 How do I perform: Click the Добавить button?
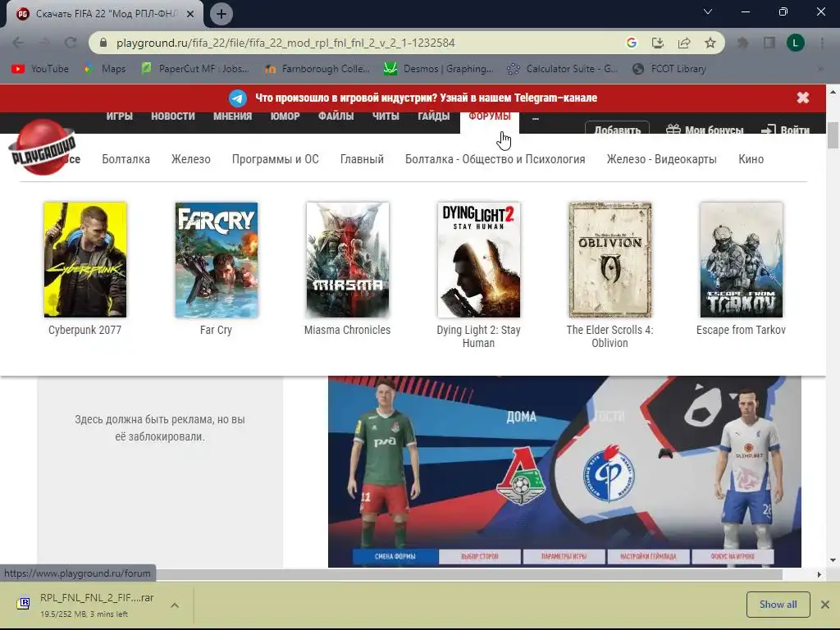click(617, 129)
